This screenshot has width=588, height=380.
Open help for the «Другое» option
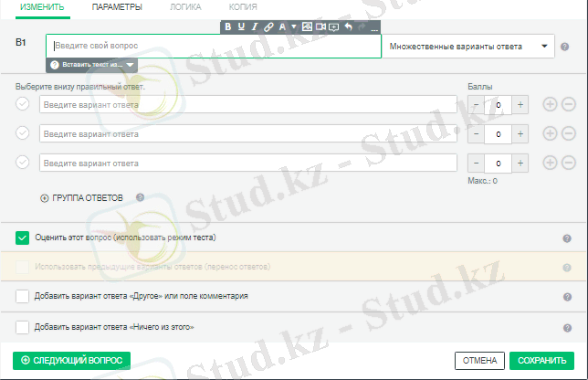pos(567,297)
